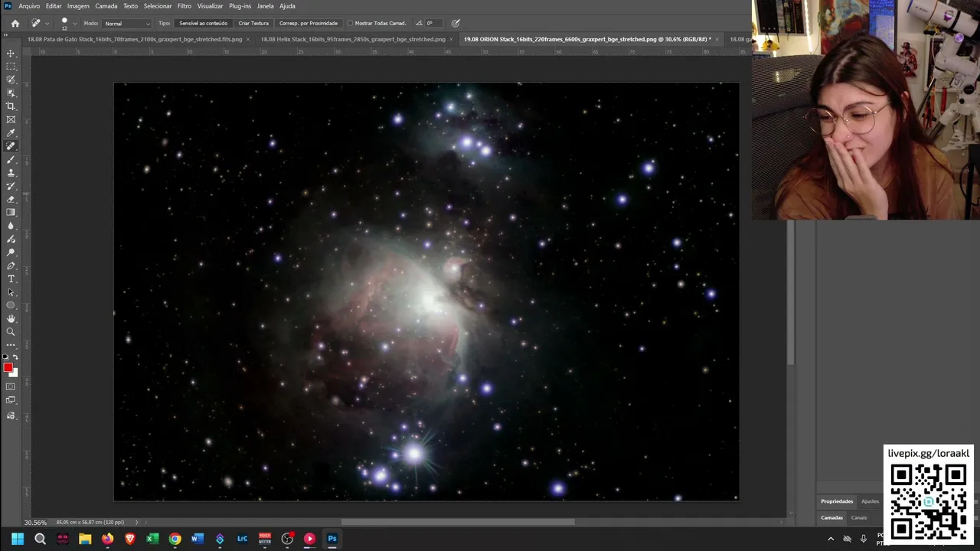Show hidden system tray icons chevron
Viewport: 980px width, 551px height.
pos(831,539)
